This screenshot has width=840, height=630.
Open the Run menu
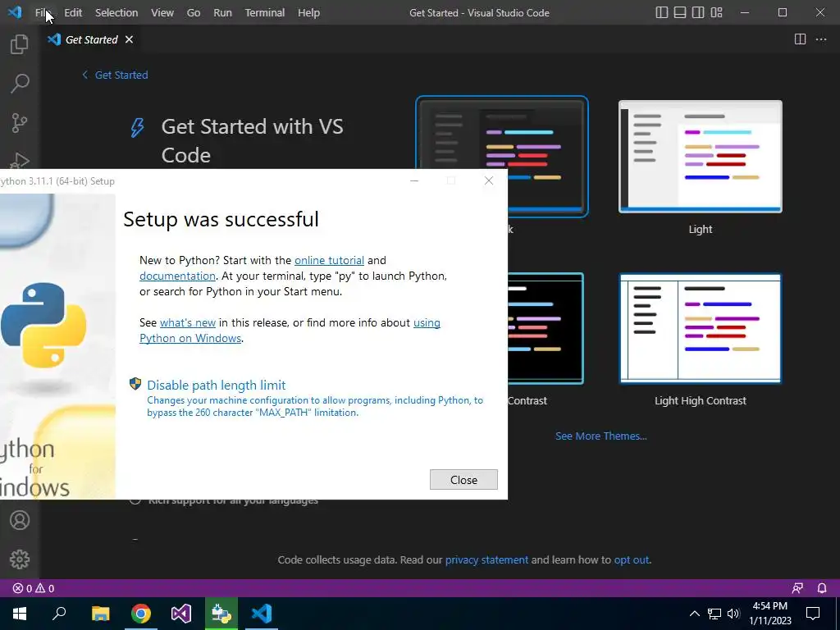pyautogui.click(x=222, y=12)
